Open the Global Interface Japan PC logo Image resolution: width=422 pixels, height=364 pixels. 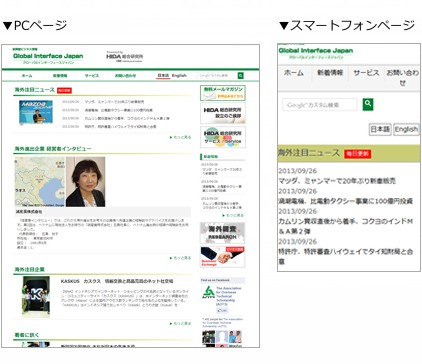click(x=48, y=56)
